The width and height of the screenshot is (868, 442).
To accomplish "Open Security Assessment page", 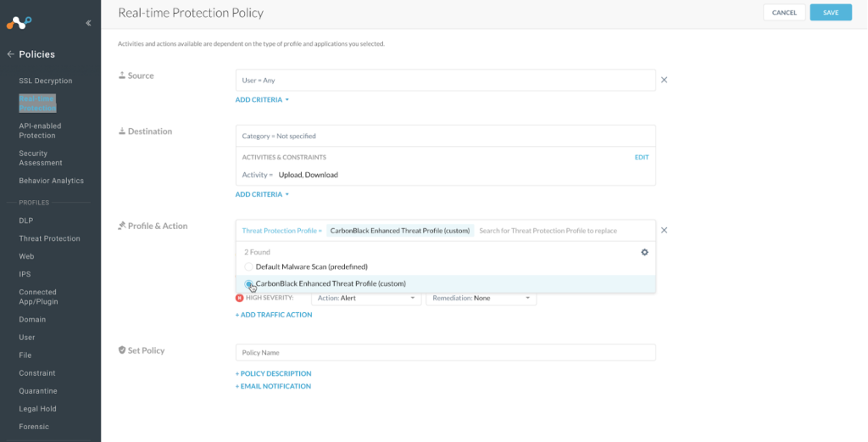I will (41, 158).
